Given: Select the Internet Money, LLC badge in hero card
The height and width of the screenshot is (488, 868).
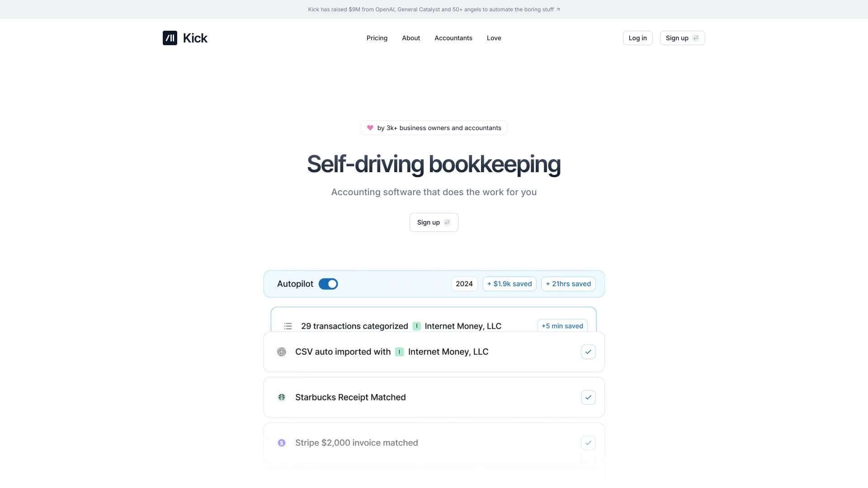Looking at the screenshot, I should click(x=416, y=326).
